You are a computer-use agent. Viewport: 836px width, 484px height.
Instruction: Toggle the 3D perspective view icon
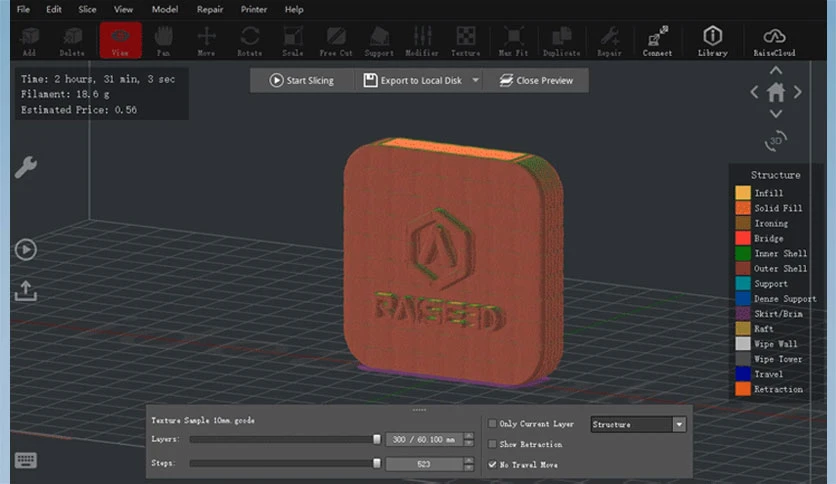point(776,141)
